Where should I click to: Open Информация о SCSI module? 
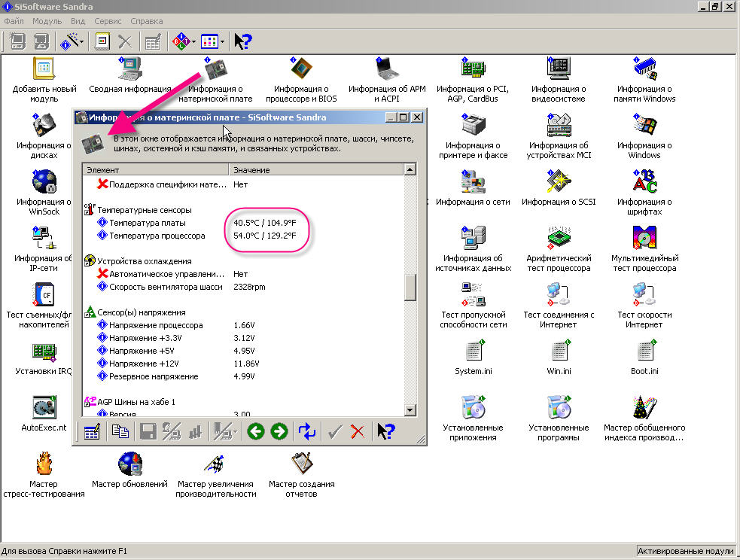pyautogui.click(x=559, y=187)
